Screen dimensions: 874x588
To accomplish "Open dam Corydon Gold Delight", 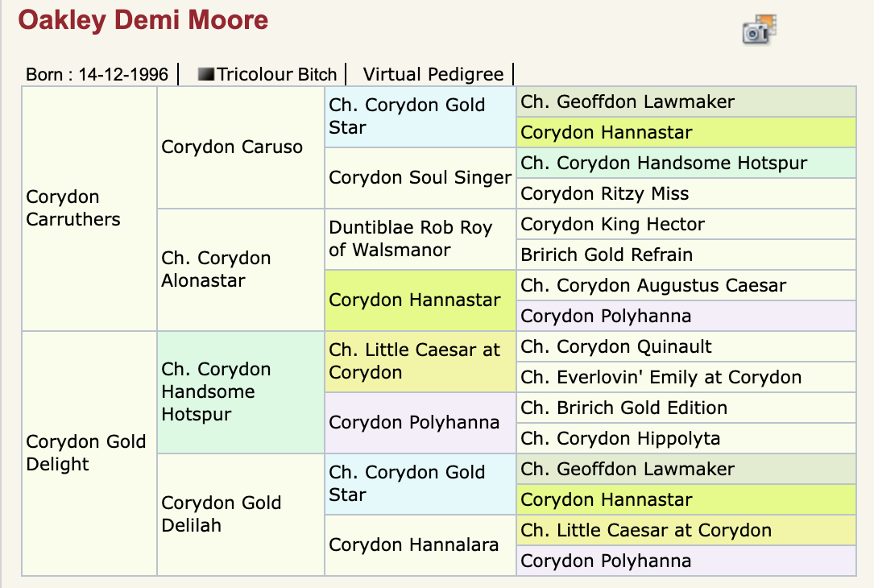I will tap(86, 453).
